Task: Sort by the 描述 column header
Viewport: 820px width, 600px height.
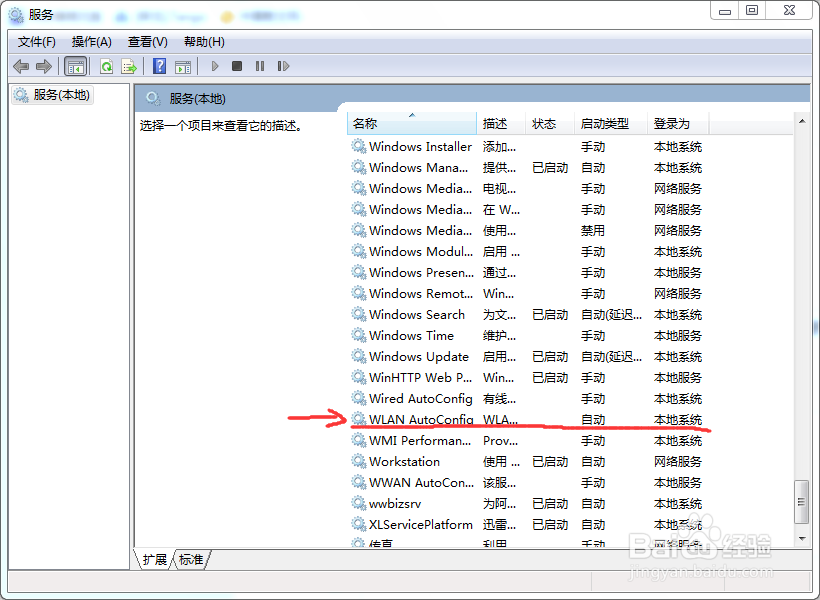Action: click(501, 124)
